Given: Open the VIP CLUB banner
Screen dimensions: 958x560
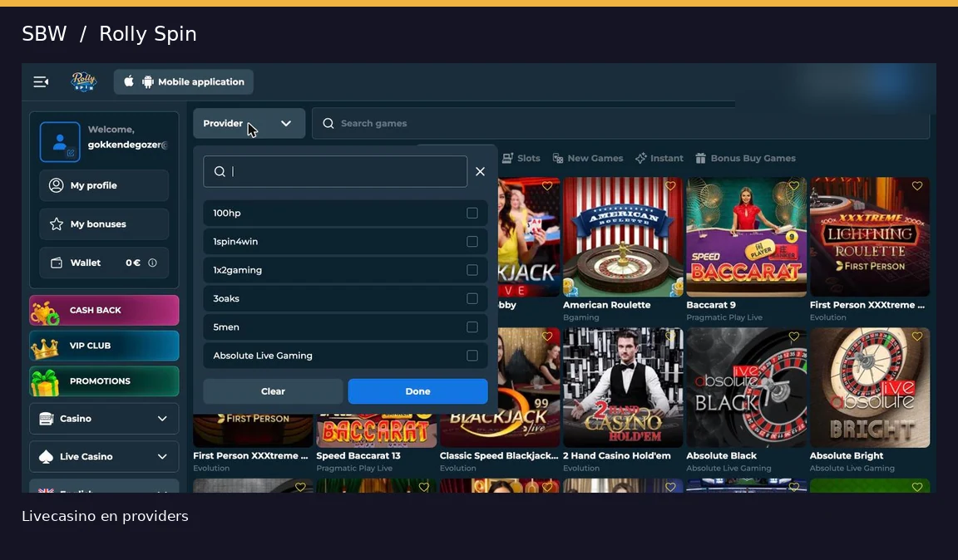Looking at the screenshot, I should [104, 346].
